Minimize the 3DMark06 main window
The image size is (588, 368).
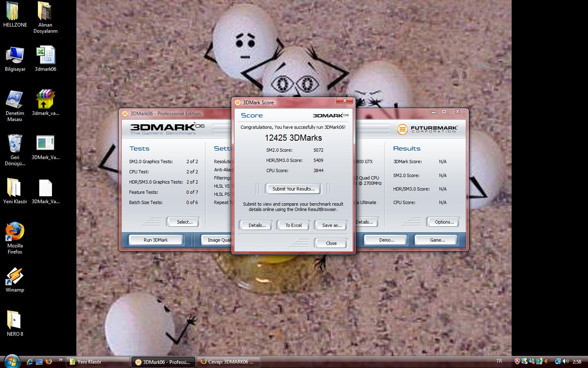click(x=433, y=112)
